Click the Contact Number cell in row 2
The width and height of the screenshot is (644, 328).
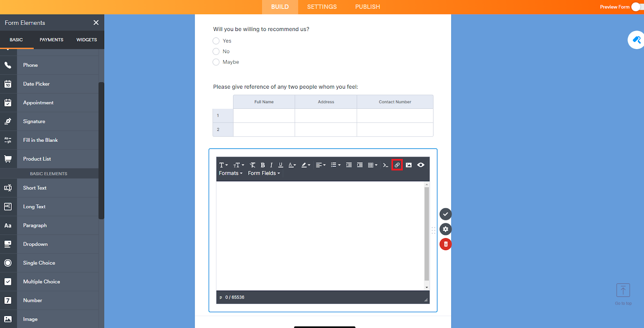[395, 130]
